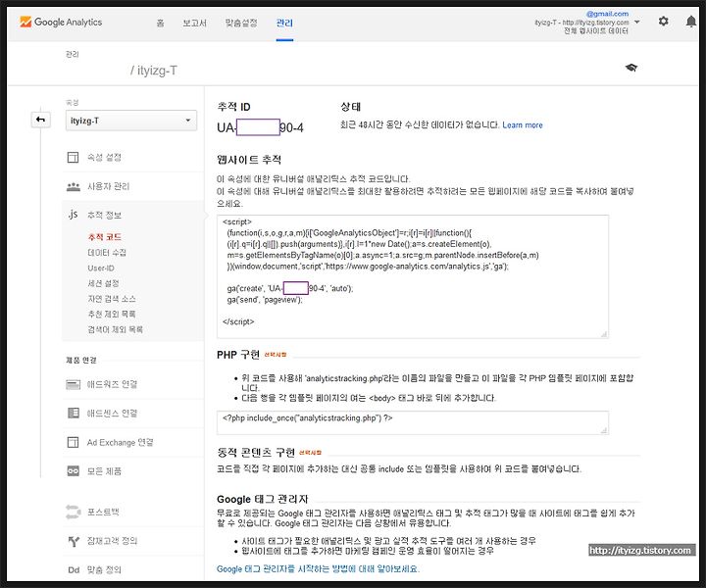
Task: Click the 애드센스 연결 icon
Action: tap(73, 413)
